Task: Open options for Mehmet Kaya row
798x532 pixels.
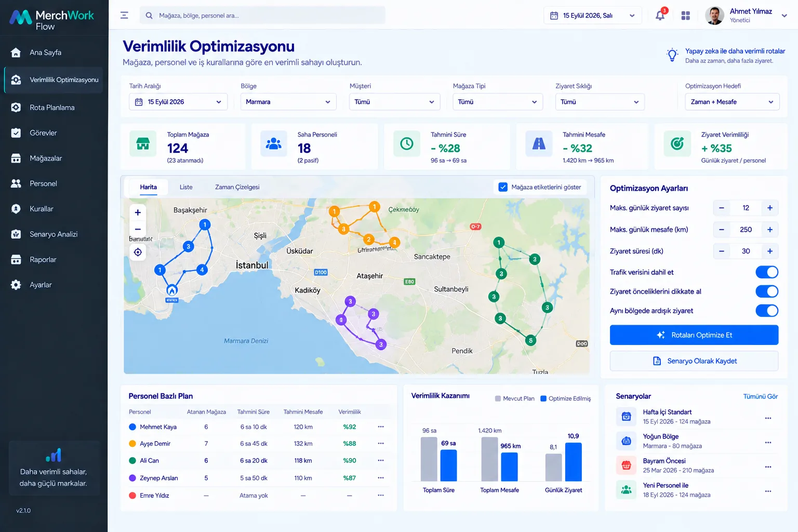Action: pos(381,427)
